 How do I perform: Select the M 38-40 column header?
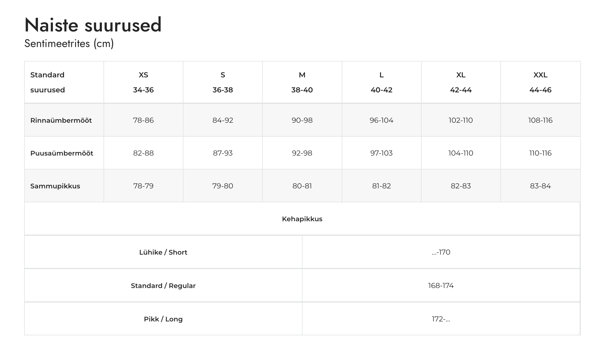pyautogui.click(x=302, y=82)
